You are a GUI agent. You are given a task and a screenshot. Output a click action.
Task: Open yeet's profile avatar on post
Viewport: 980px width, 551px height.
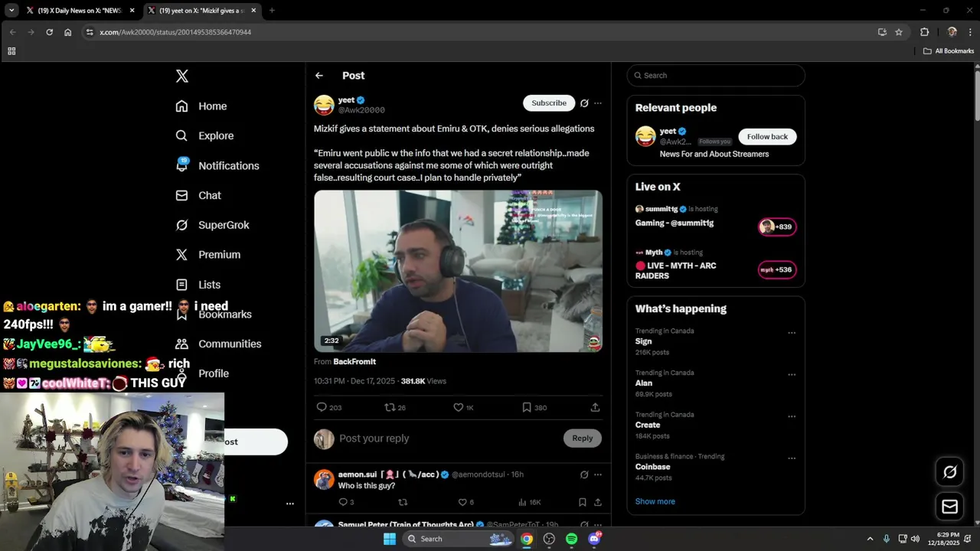point(324,105)
